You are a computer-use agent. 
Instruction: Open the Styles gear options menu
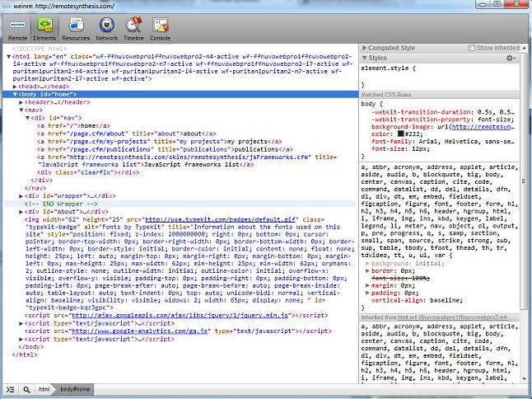click(511, 58)
